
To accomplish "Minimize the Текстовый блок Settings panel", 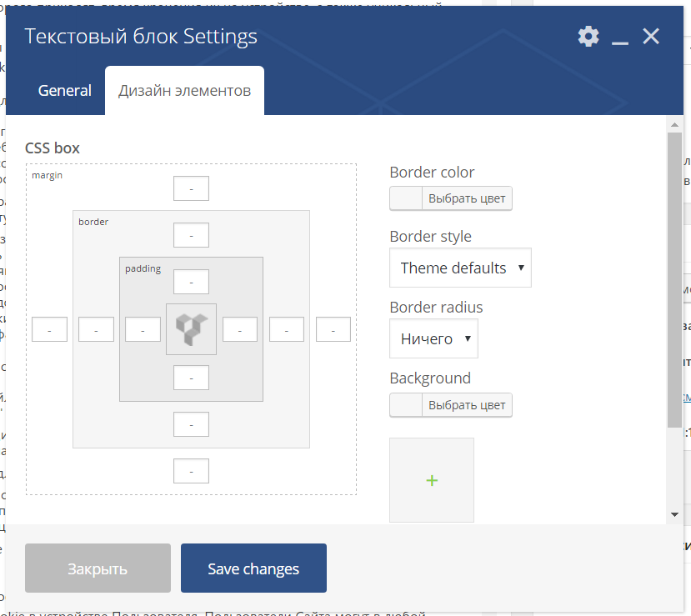I will coord(619,38).
